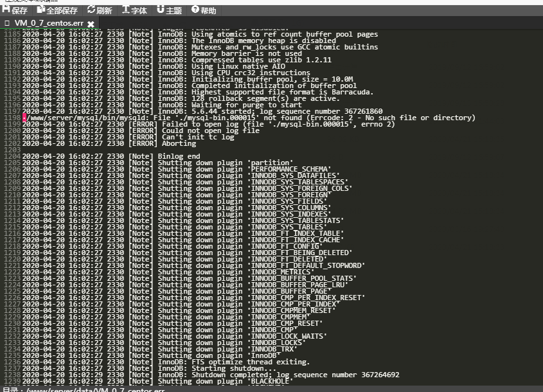This screenshot has height=392, width=543.
Task: Click the 'Failed to open log' error line
Action: pos(208,124)
